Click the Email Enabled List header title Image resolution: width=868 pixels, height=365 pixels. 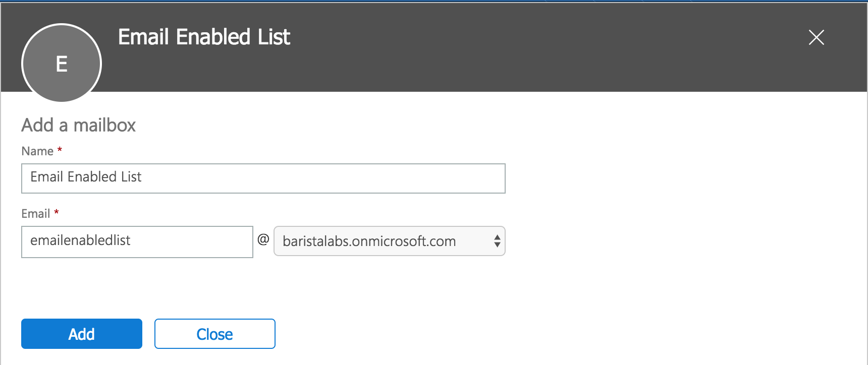coord(204,37)
